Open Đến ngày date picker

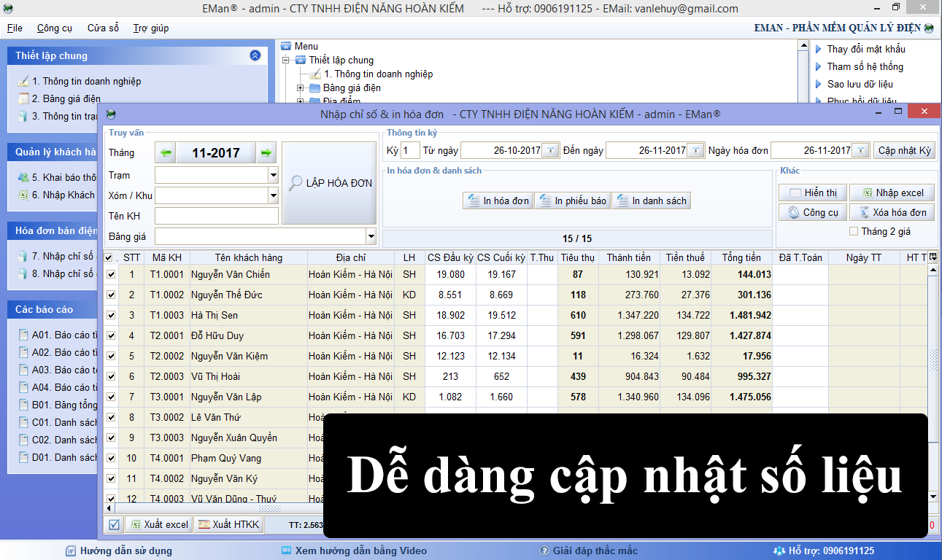(697, 150)
